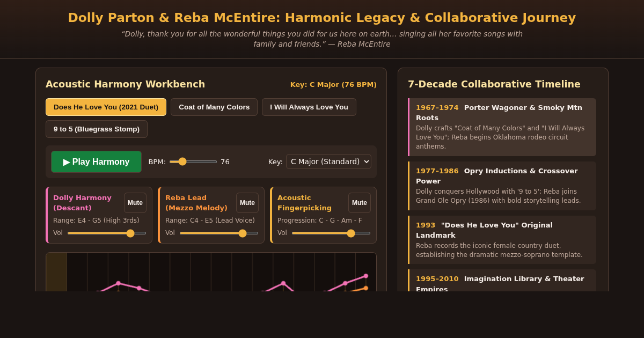The image size is (644, 338).
Task: Click the 7-Decade Collaborative Timeline heading
Action: point(494,84)
